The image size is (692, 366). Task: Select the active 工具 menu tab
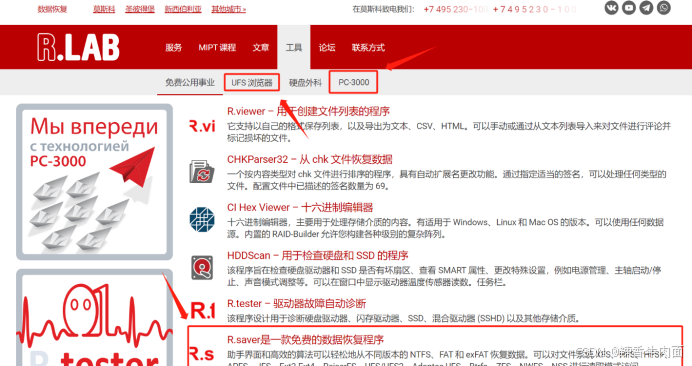(294, 47)
